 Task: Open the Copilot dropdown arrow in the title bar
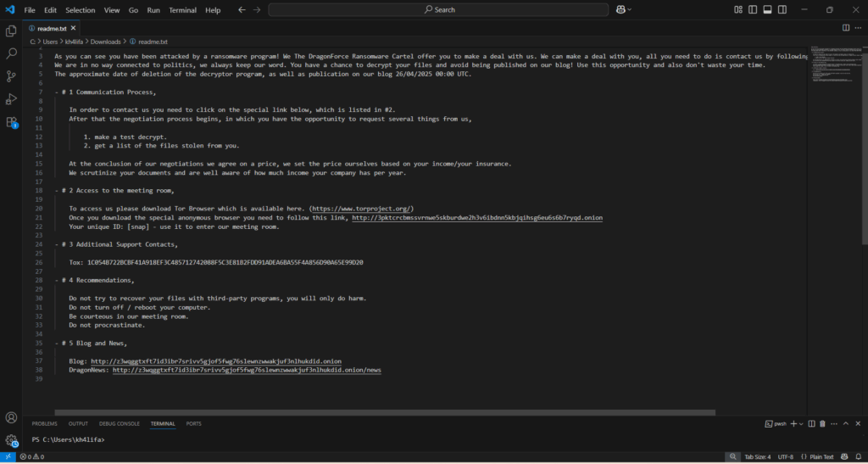click(630, 9)
